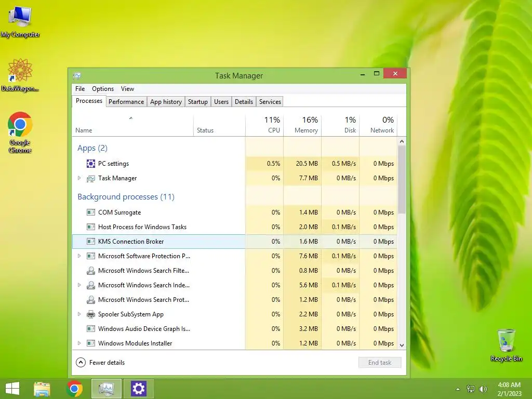Select the Recycle Bin desktop icon

click(506, 345)
